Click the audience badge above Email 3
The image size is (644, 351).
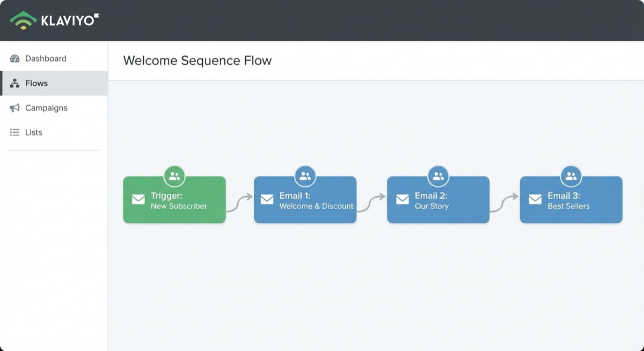click(570, 174)
